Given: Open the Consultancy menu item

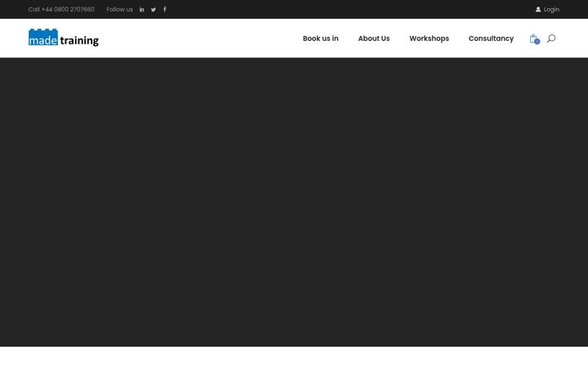Looking at the screenshot, I should tap(491, 38).
